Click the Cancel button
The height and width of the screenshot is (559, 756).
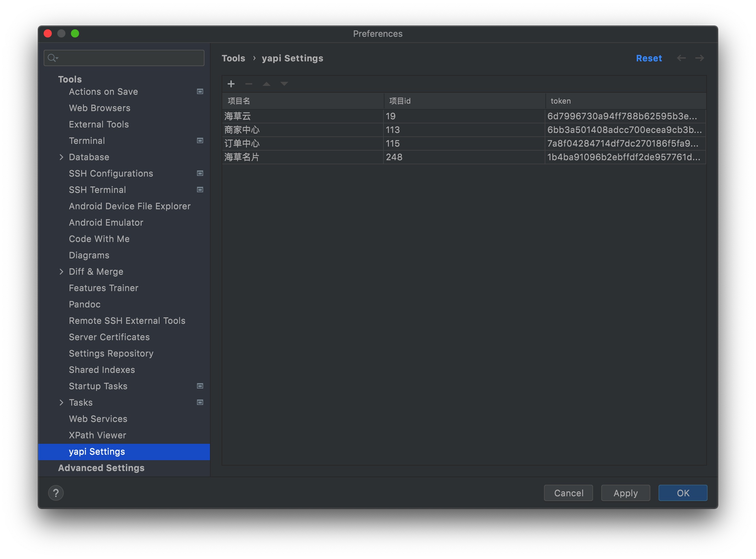[x=569, y=493]
